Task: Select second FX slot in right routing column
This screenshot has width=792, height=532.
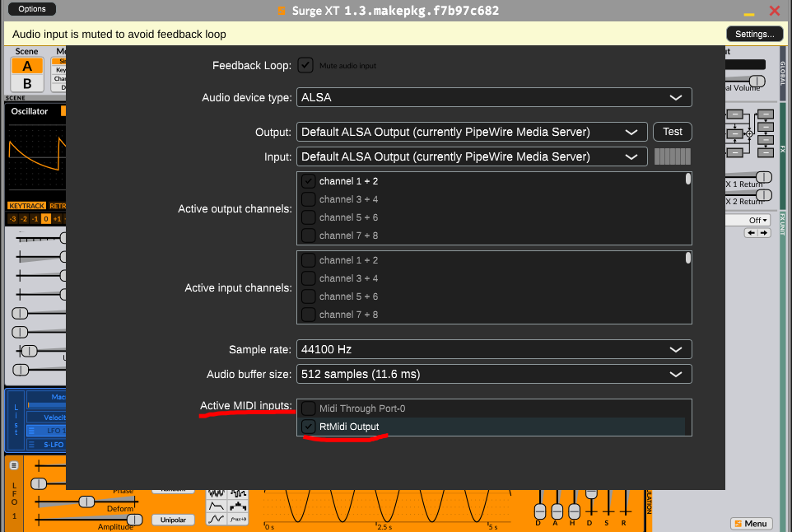Action: [766, 127]
